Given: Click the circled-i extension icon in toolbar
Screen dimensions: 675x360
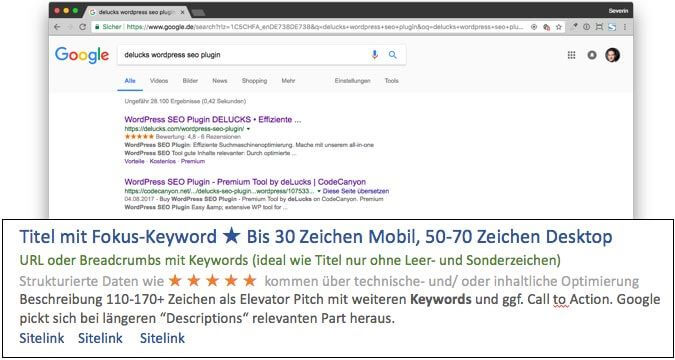Looking at the screenshot, I should tap(586, 27).
